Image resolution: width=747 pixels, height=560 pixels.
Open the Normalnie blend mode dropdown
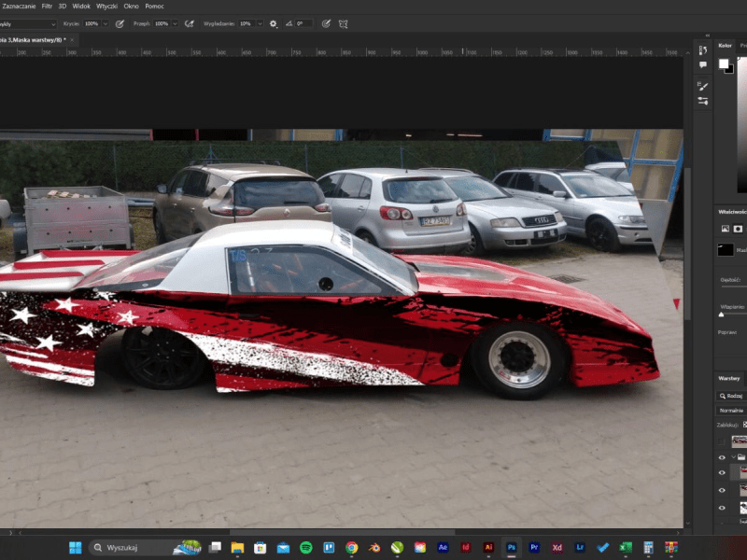click(x=732, y=411)
